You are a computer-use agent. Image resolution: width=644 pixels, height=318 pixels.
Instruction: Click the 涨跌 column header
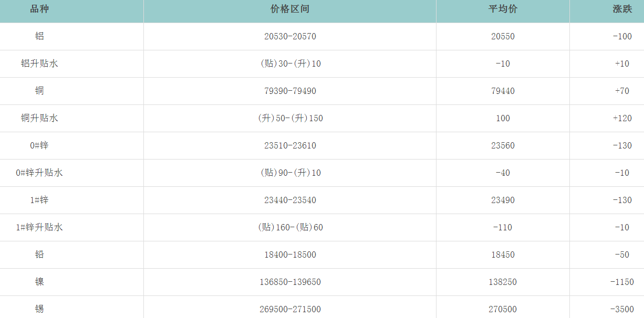(x=622, y=9)
